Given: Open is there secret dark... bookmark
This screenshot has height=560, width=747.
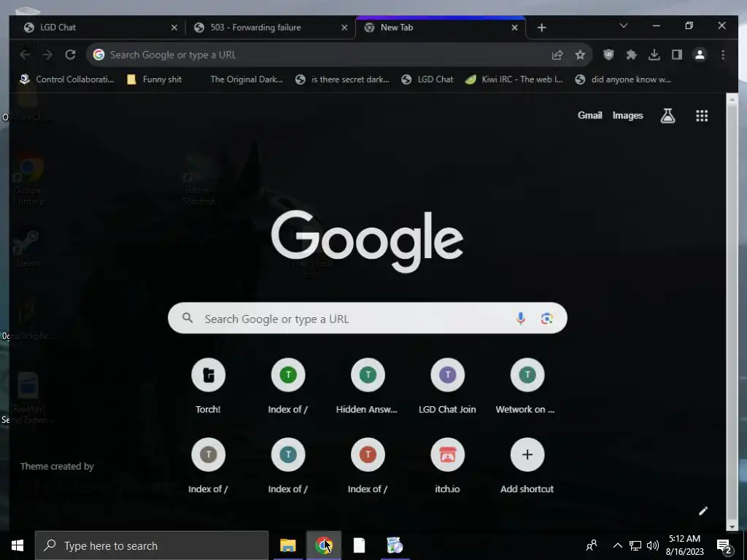Looking at the screenshot, I should [343, 79].
